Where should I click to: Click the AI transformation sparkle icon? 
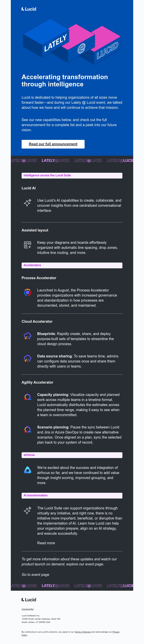click(x=27, y=510)
